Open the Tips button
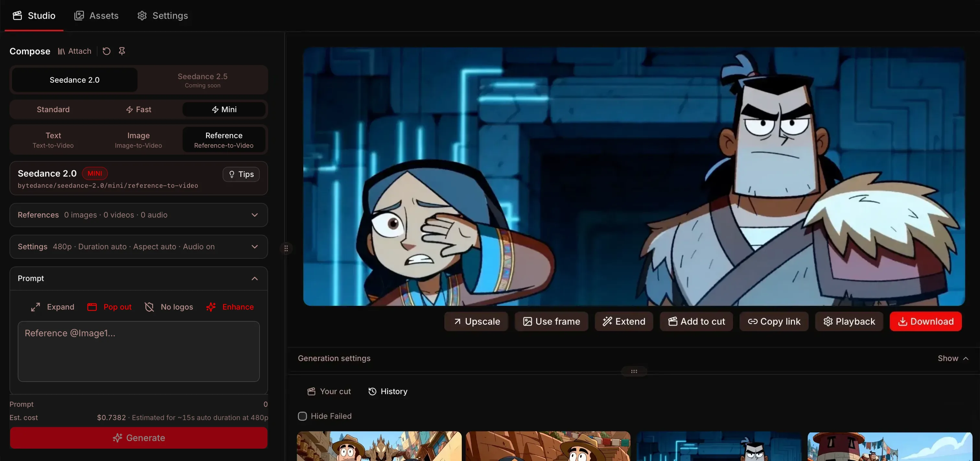 pos(241,174)
